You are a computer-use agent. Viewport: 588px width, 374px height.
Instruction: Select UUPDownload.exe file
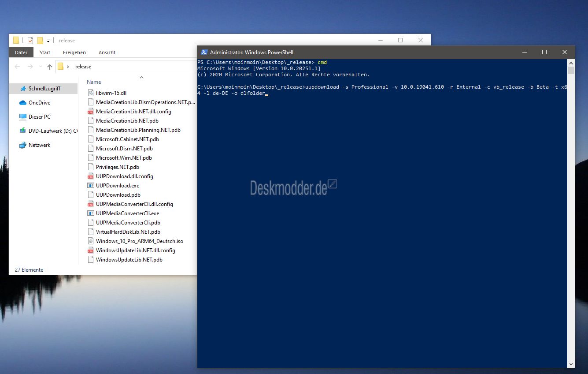(118, 186)
